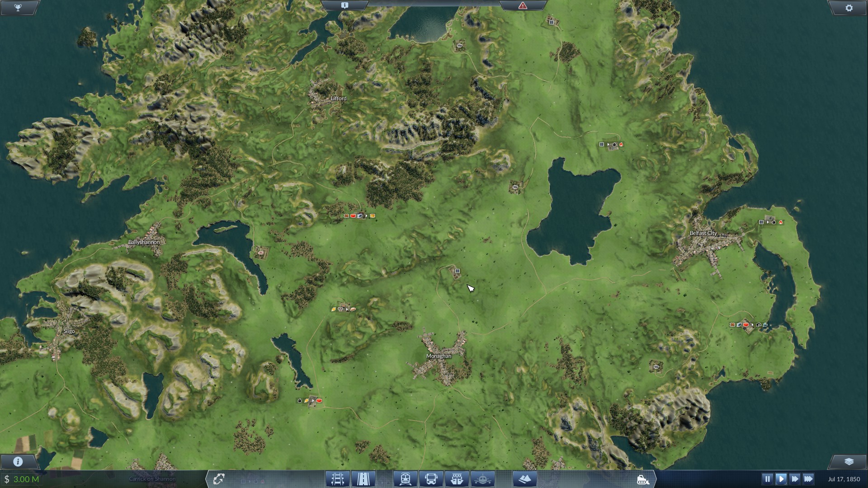The height and width of the screenshot is (488, 868).
Task: Open the railroad track construction menu
Action: pos(338,479)
